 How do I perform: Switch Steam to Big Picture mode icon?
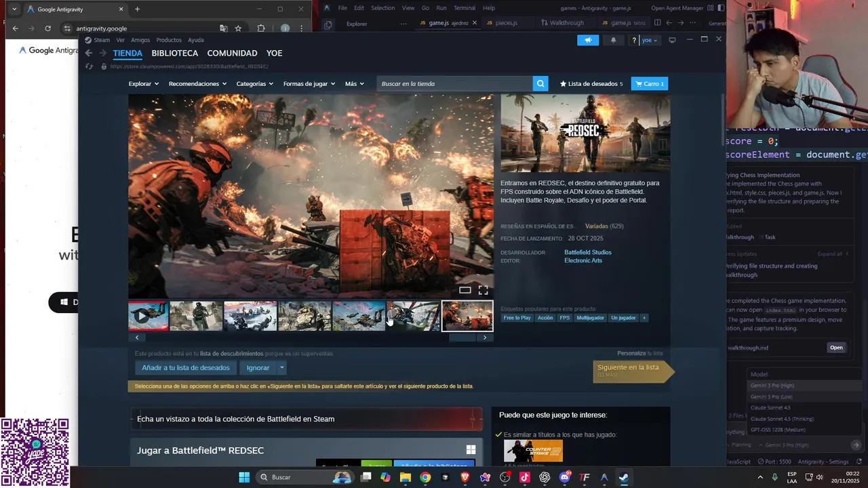point(672,40)
